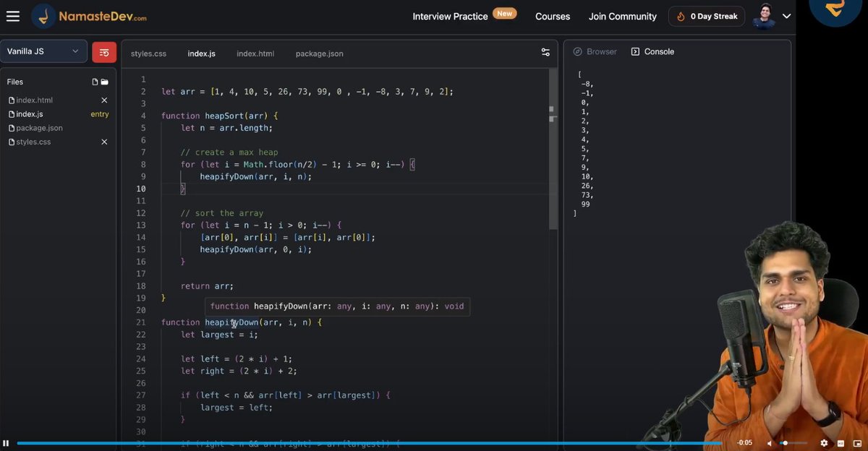Click 'let n = arr.length;' on line 5
The image size is (868, 451).
click(226, 128)
